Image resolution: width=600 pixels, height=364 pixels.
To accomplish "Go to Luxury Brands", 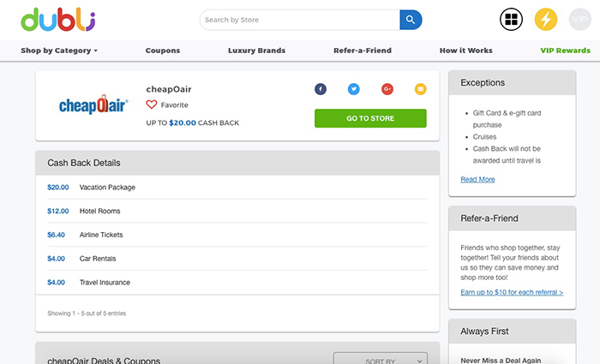I will [x=257, y=51].
